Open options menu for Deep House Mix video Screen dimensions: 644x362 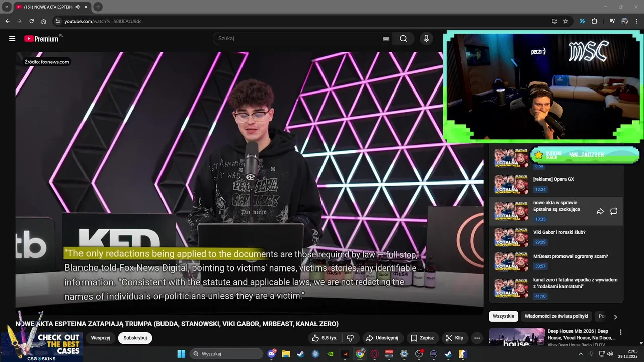coord(620,332)
